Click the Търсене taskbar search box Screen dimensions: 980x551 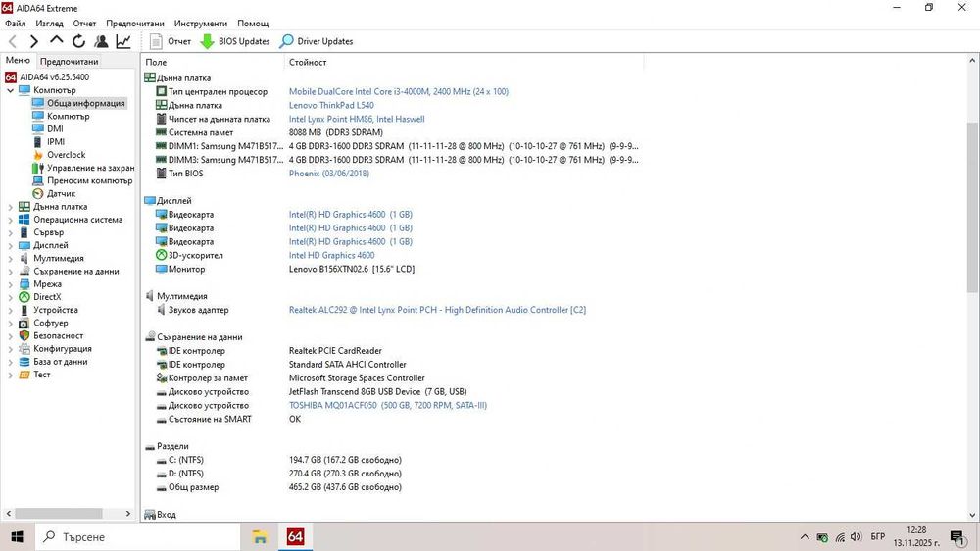137,536
